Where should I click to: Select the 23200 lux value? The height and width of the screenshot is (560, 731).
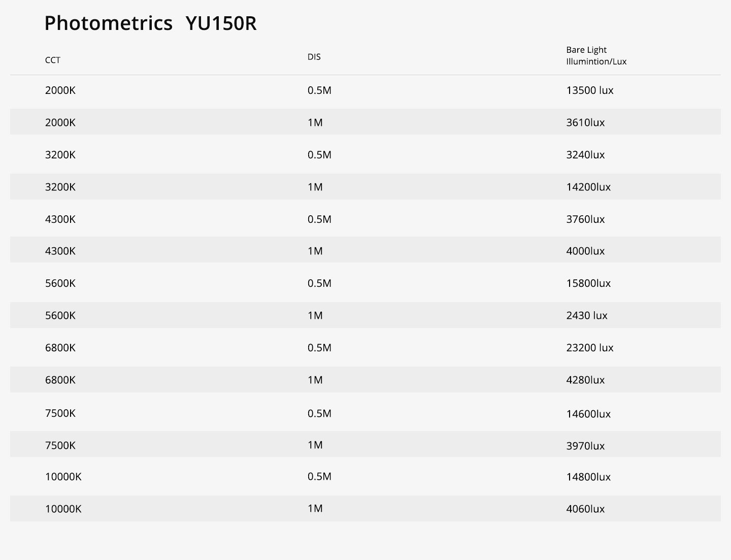(589, 348)
